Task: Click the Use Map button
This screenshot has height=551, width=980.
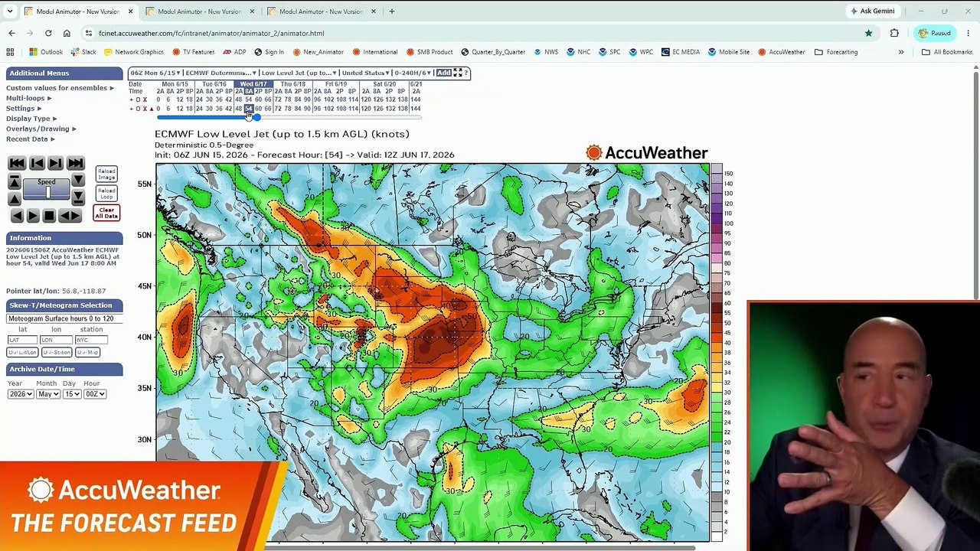Action: [x=87, y=352]
